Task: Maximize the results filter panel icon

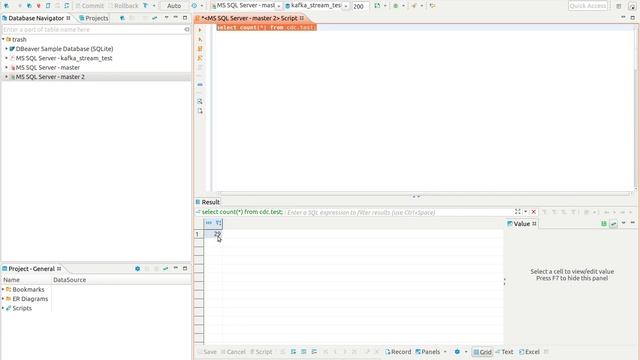Action: (x=518, y=211)
